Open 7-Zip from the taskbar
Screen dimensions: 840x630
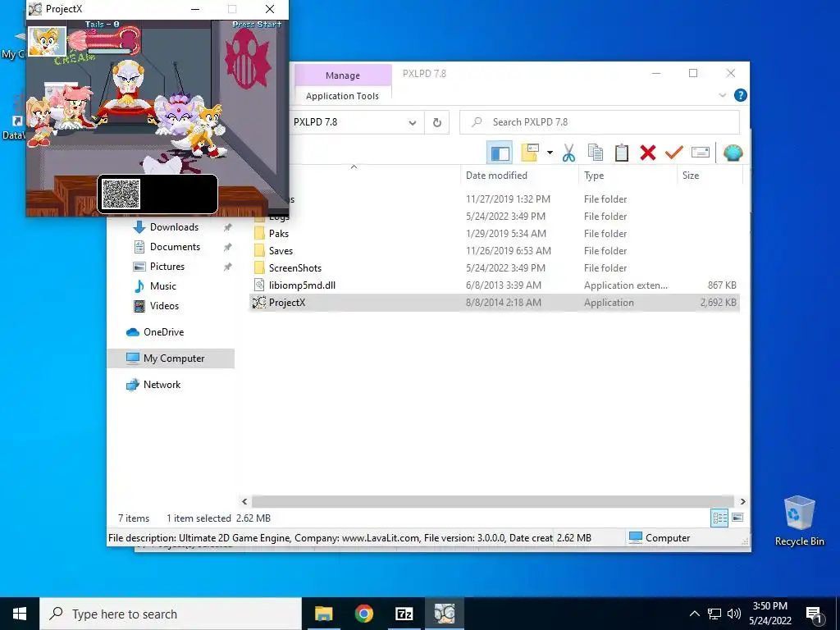click(x=404, y=614)
